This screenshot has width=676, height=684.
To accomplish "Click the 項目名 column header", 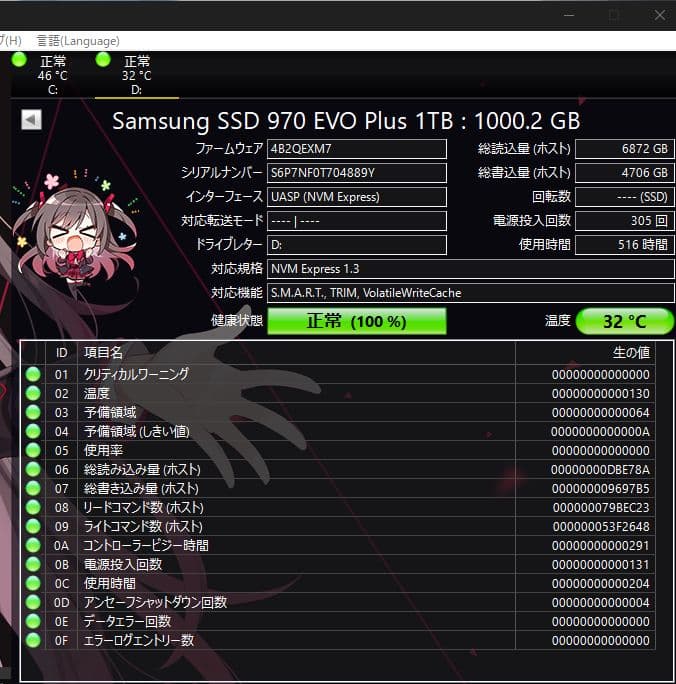I will (296, 353).
